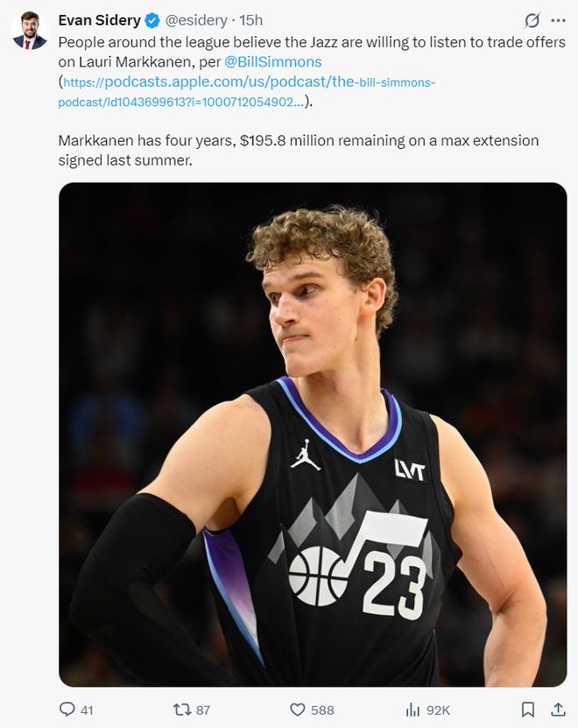Click the @esidery handle
Image resolution: width=578 pixels, height=728 pixels.
click(x=196, y=20)
